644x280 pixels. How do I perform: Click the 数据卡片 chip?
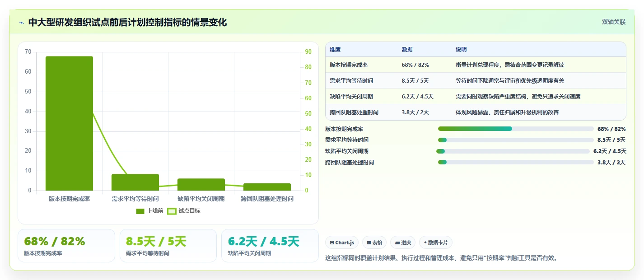[436, 243]
